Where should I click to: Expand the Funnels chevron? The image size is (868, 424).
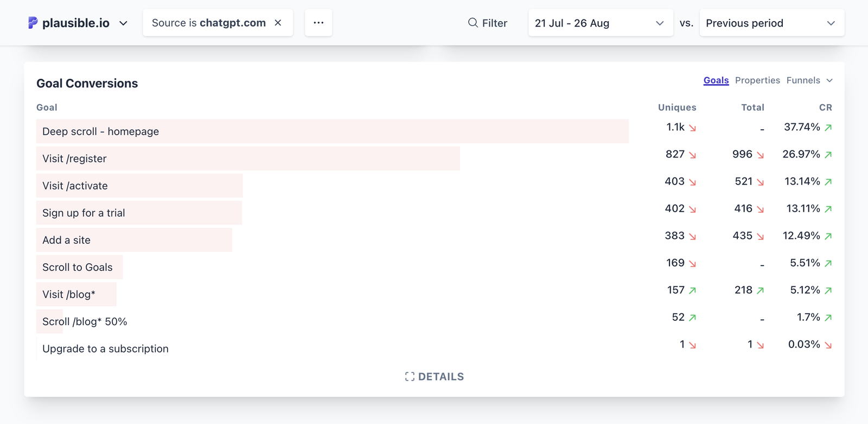[x=829, y=80]
